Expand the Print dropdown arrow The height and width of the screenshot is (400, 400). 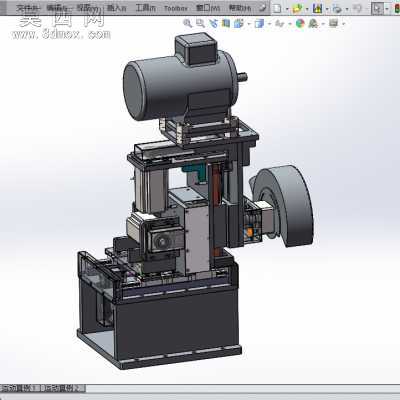(347, 9)
